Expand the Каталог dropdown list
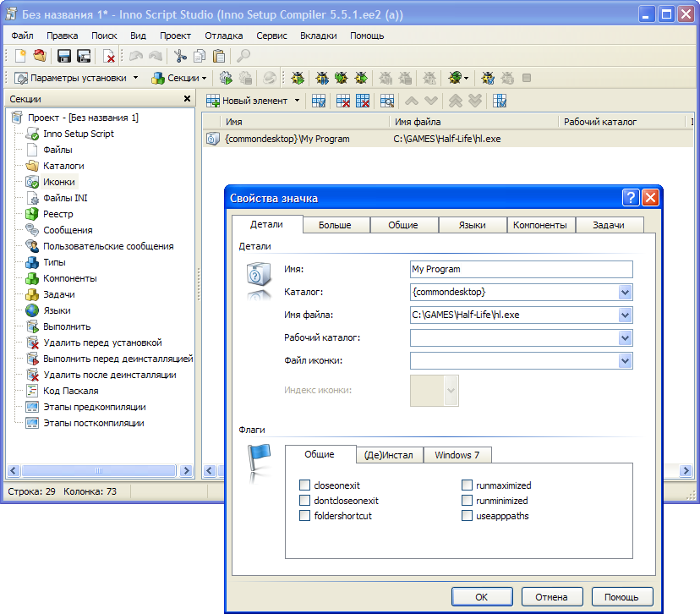This screenshot has height=614, width=700. (625, 292)
